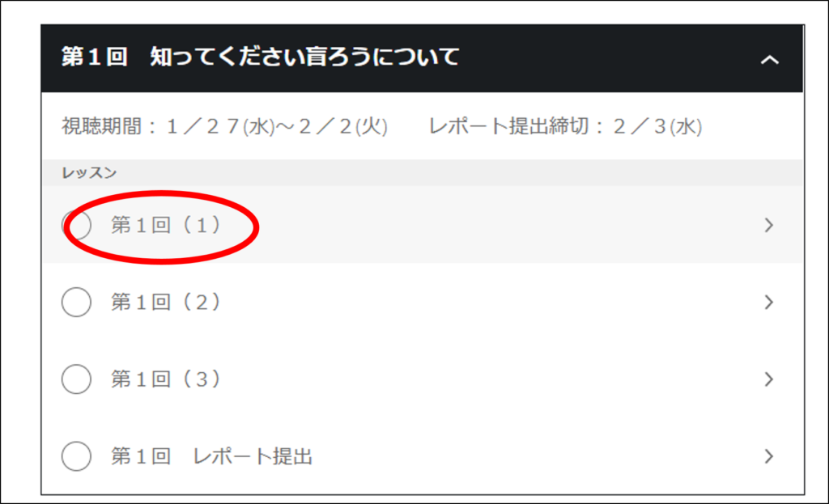
Task: Select the 第1回（3） lesson title
Action: [165, 379]
